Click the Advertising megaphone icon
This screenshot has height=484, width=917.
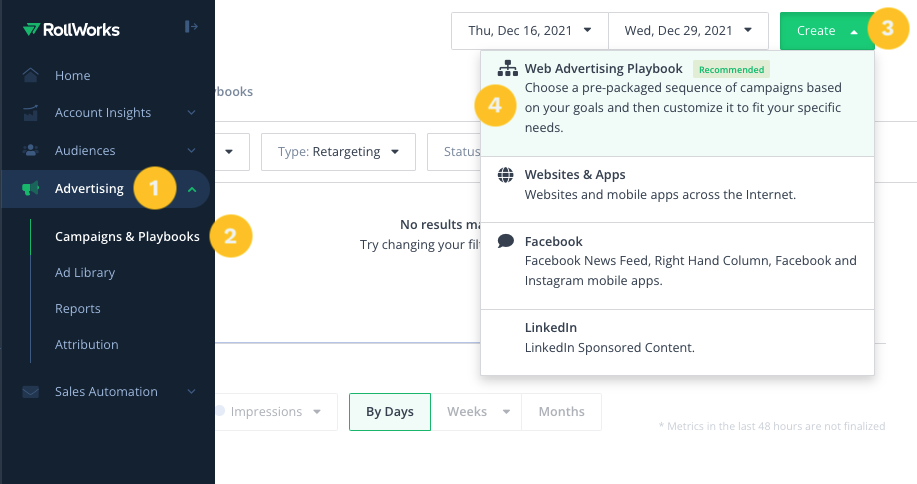pos(30,188)
